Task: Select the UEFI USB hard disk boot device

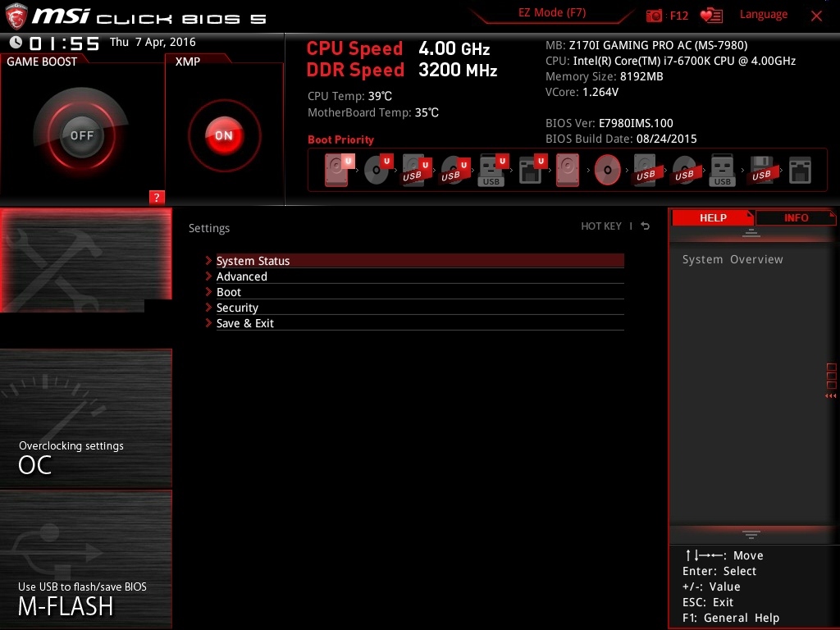Action: tap(416, 171)
